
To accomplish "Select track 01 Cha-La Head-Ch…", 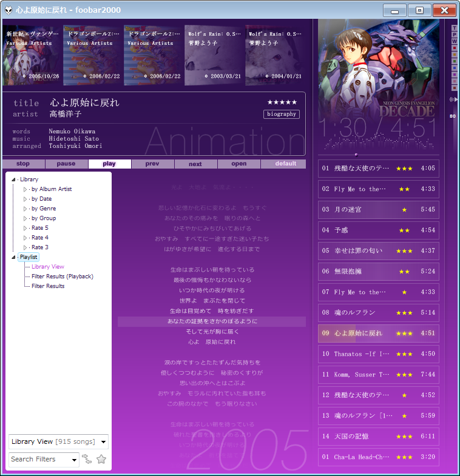I will (x=379, y=457).
